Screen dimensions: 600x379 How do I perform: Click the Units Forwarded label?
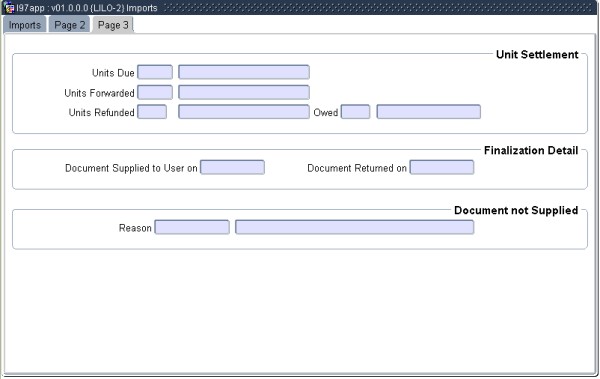click(x=99, y=93)
